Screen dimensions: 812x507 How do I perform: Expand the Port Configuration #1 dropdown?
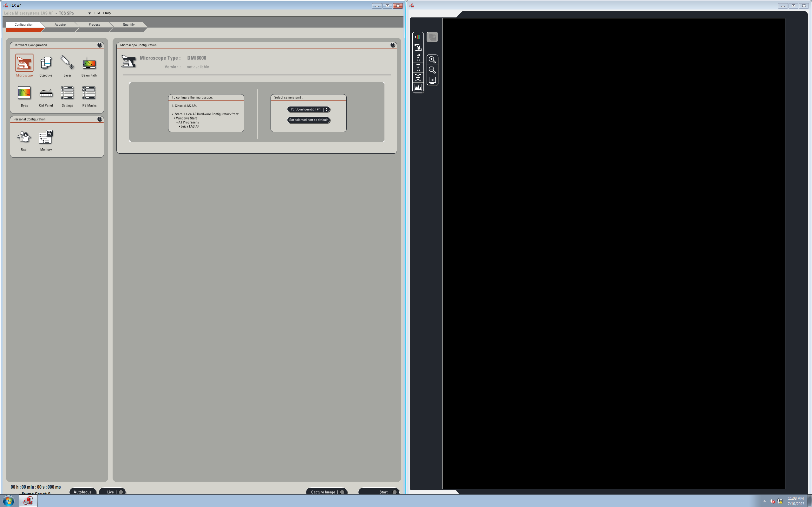pos(326,109)
